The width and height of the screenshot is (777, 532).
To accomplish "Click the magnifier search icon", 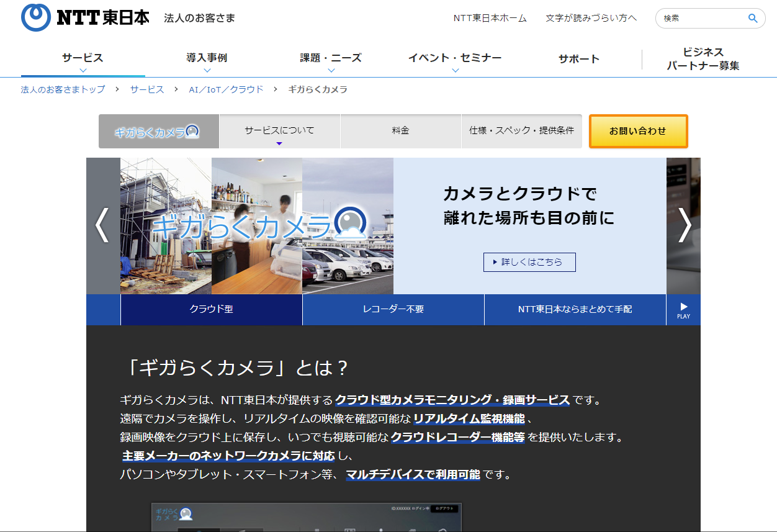I will tap(753, 18).
